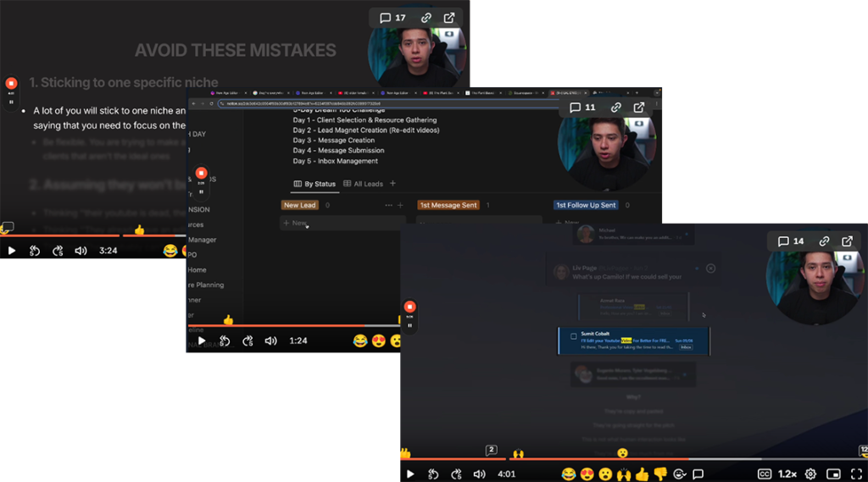
Task: Toggle closed captions with the CC button
Action: tap(764, 474)
